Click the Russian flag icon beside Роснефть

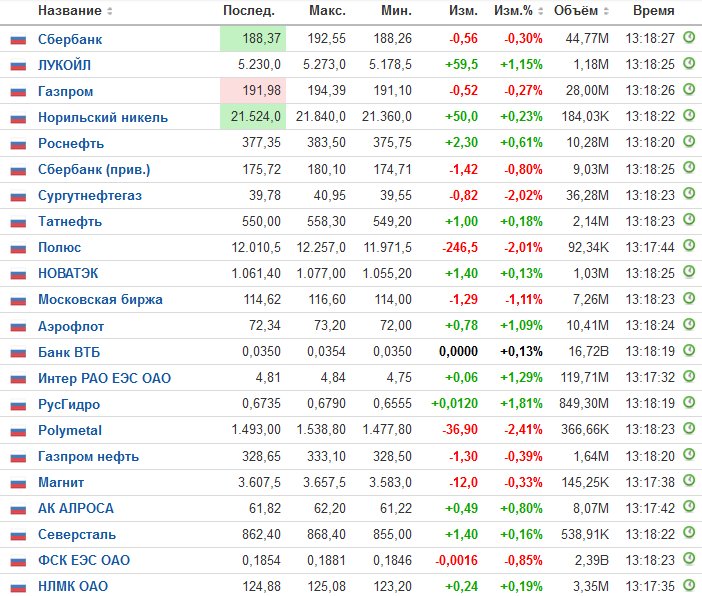18,145
